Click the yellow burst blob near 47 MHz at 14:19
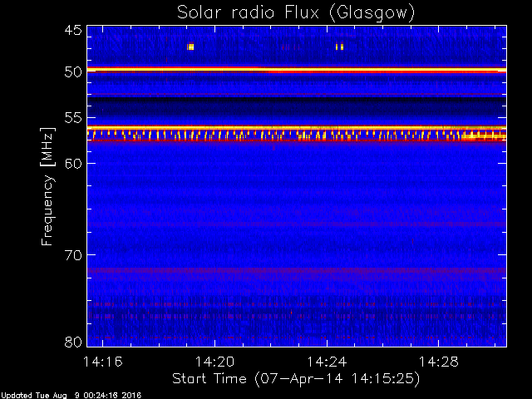 pos(190,47)
